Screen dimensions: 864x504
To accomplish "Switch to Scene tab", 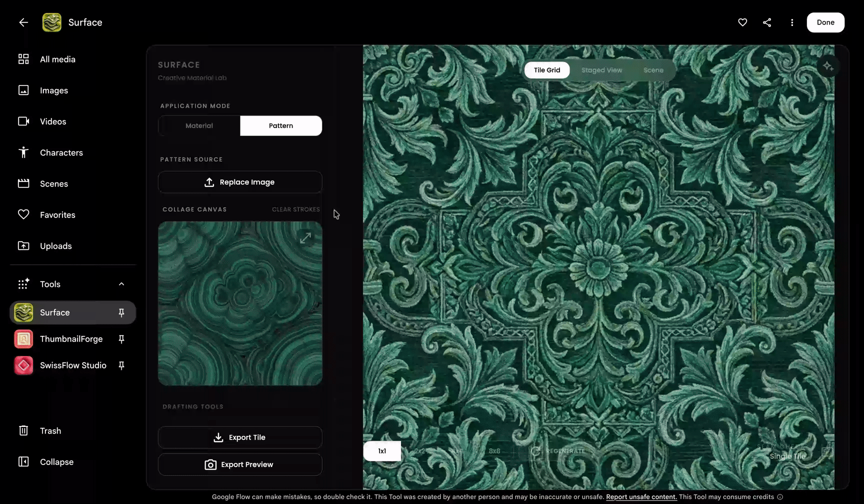I will coord(653,70).
